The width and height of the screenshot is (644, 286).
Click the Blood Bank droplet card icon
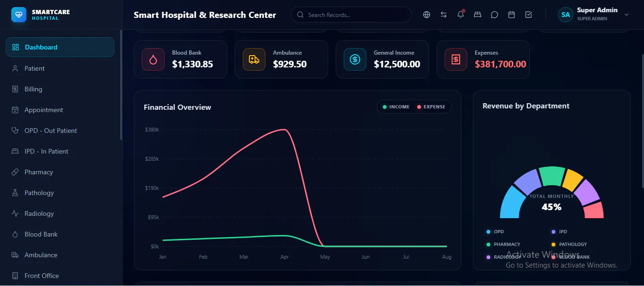(153, 59)
